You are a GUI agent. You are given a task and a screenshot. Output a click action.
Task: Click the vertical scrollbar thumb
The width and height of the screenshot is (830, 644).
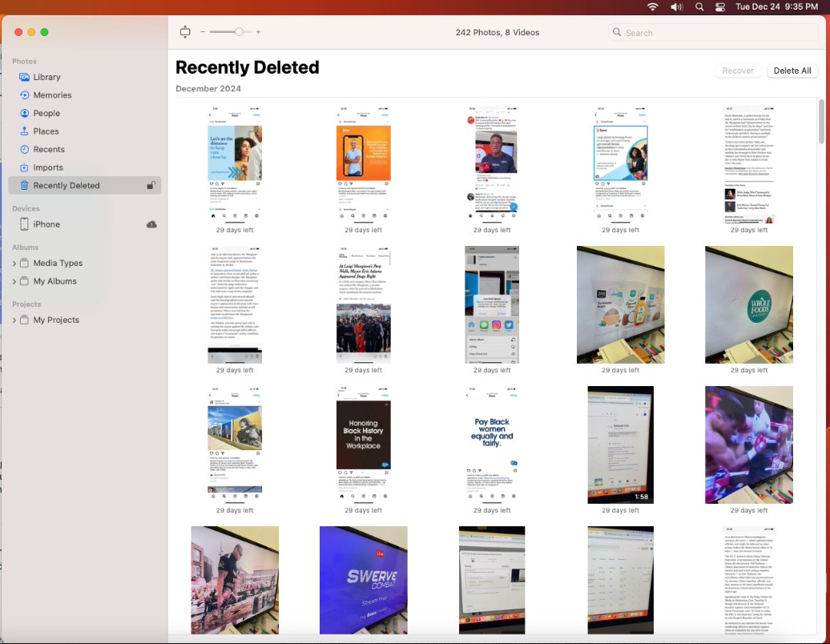coord(821,121)
